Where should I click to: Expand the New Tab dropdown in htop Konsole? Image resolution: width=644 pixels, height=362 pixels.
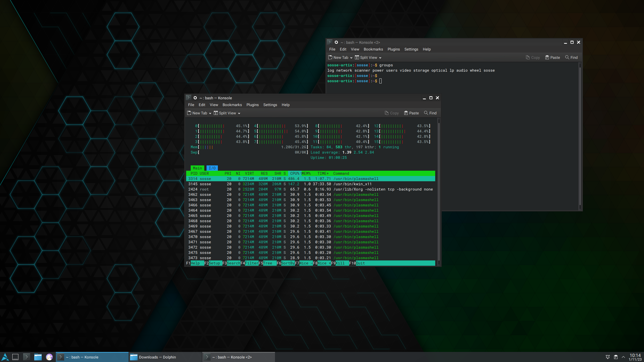tap(210, 113)
